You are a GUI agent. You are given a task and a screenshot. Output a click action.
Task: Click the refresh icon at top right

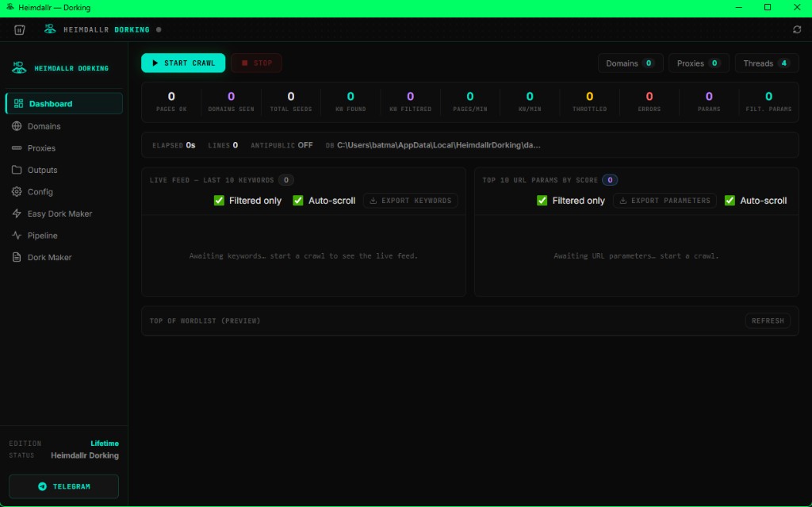[797, 29]
